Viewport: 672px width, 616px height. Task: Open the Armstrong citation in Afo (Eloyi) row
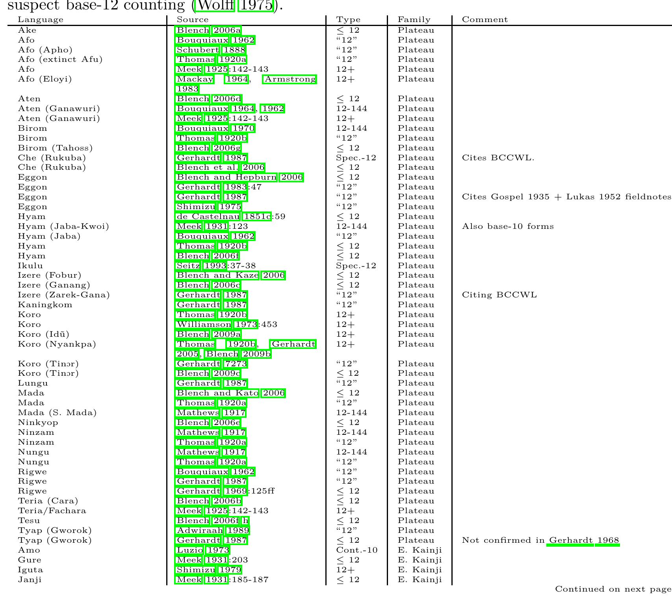click(x=290, y=79)
